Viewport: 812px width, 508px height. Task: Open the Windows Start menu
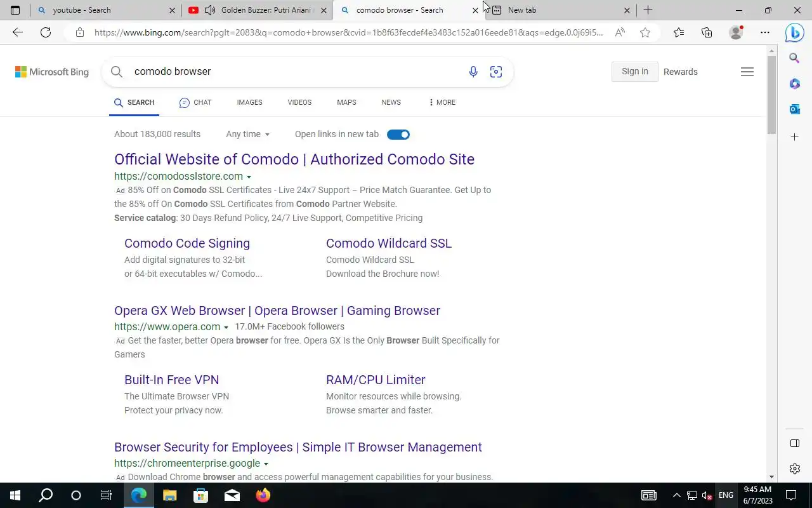(x=15, y=495)
